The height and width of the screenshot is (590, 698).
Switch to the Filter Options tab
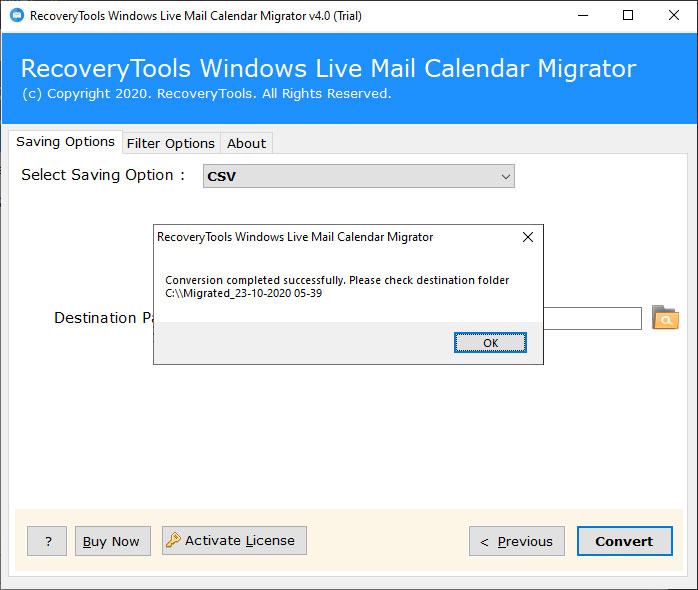tap(171, 143)
